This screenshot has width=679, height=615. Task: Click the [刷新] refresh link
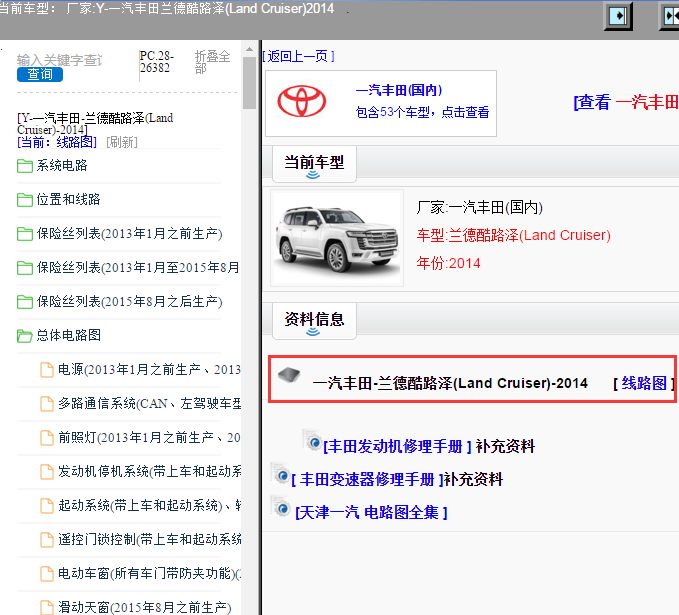(122, 142)
